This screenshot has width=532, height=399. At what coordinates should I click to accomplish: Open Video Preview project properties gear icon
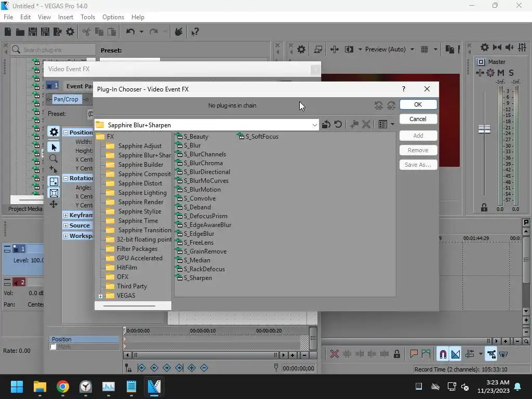click(x=301, y=49)
